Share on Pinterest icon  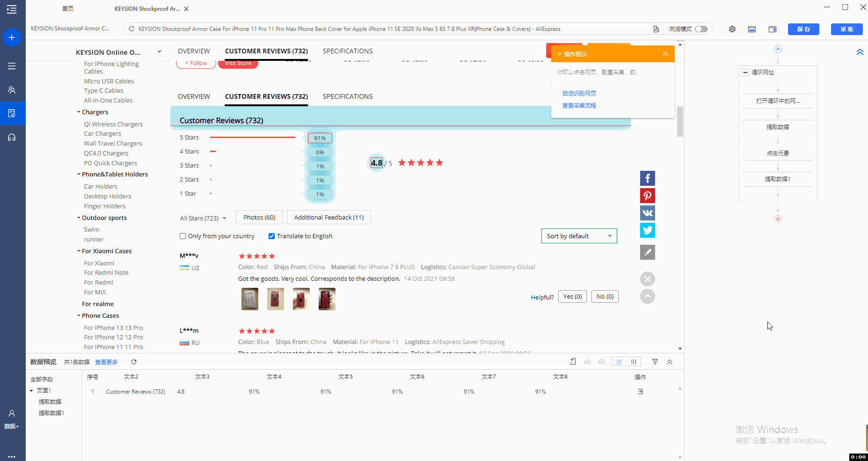[x=648, y=196]
